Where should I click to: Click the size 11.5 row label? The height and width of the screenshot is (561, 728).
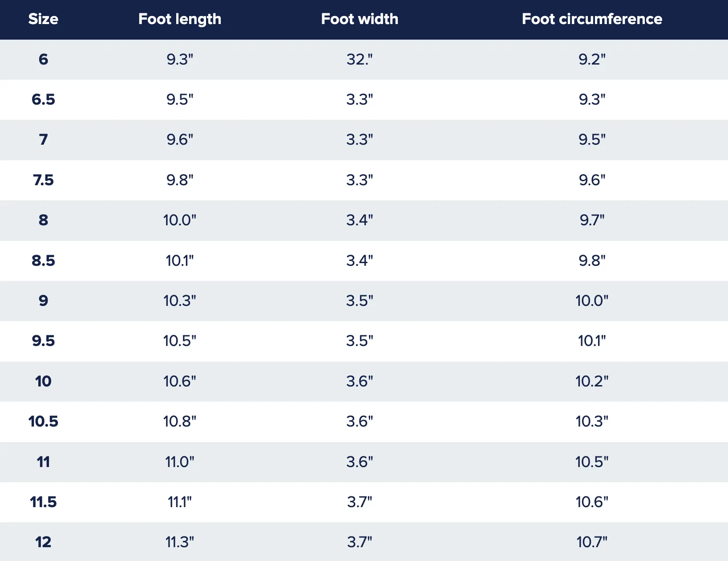click(43, 502)
